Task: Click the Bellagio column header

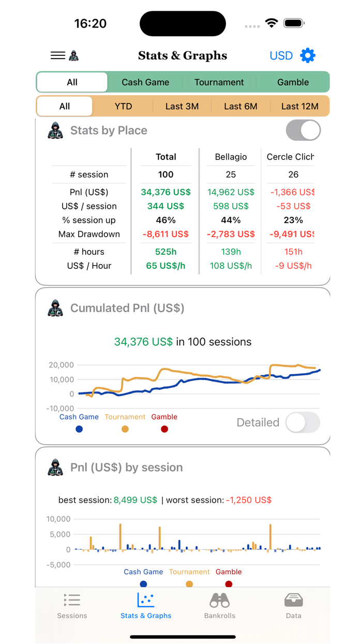Action: pyautogui.click(x=231, y=157)
